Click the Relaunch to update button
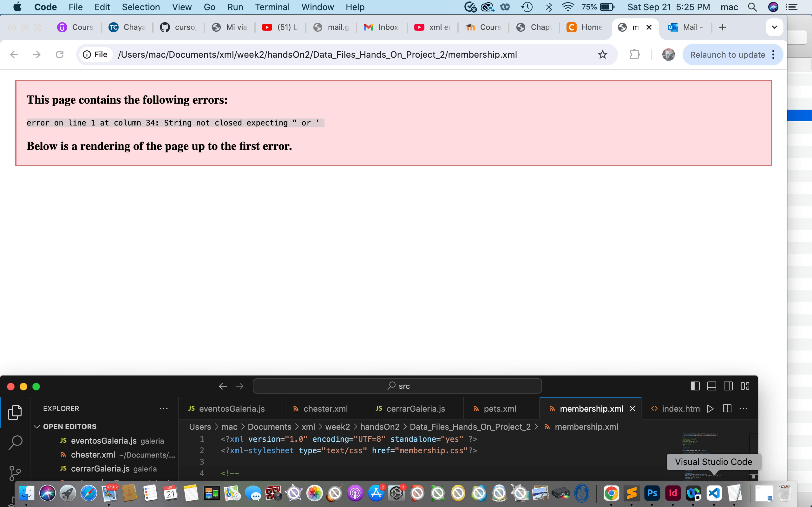Screen dimensions: 812x507 tap(728, 54)
